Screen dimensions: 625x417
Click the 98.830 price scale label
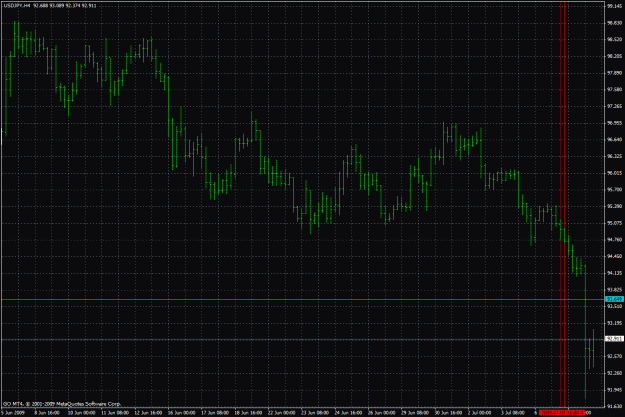614,23
